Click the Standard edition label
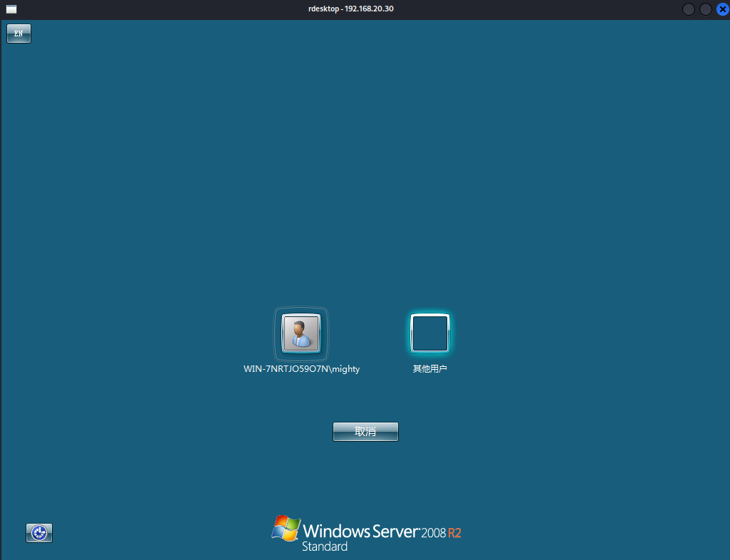This screenshot has height=560, width=730. [x=325, y=547]
